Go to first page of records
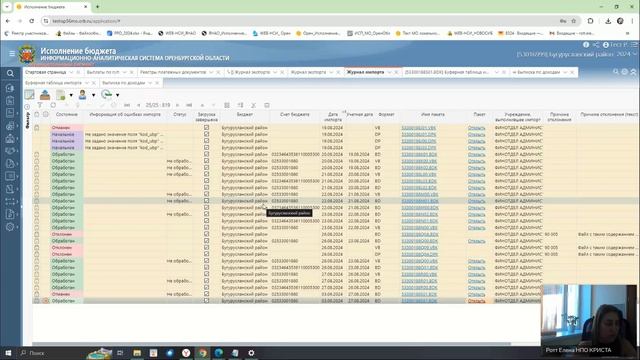Viewport: 640px width, 360px height. coord(127,105)
